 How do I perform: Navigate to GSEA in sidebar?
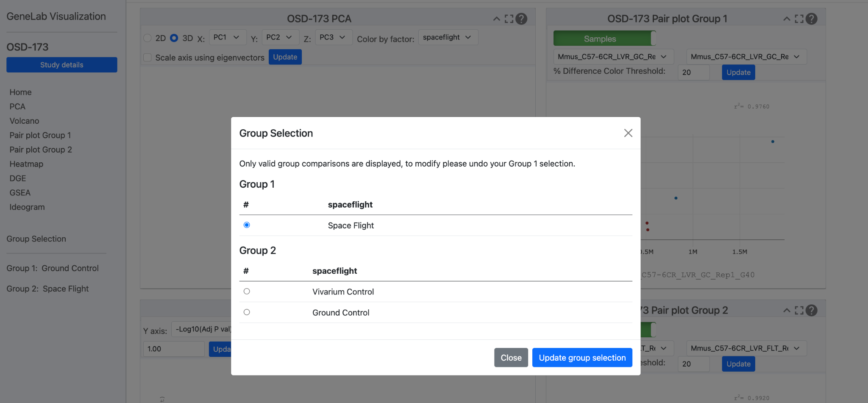tap(20, 193)
